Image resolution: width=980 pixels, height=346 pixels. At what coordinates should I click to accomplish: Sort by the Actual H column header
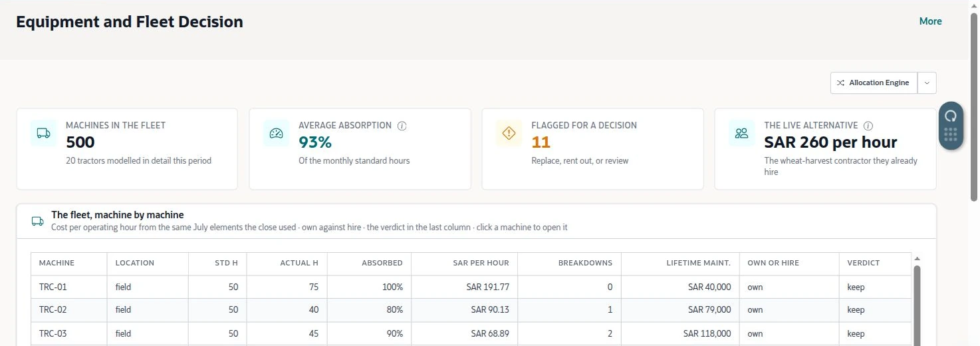coord(287,263)
